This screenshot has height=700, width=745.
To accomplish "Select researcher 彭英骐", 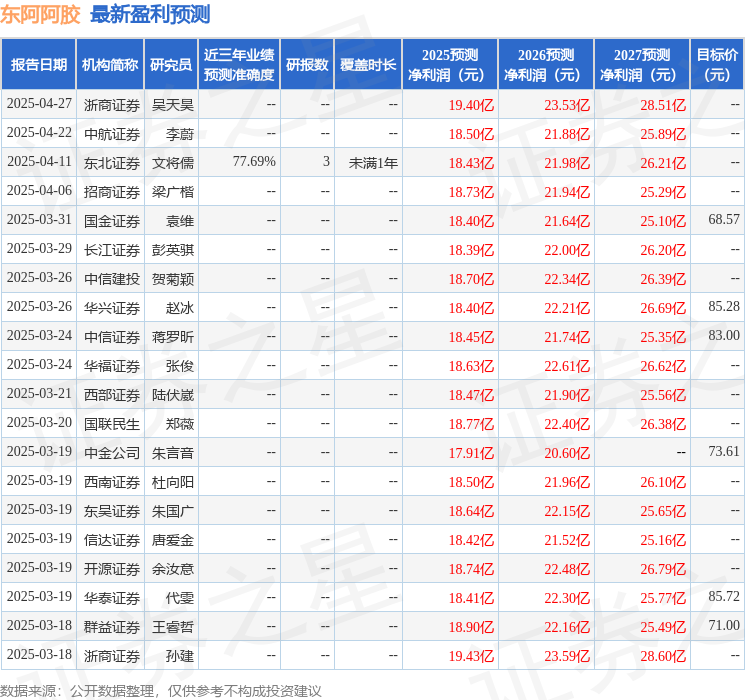I will pos(172,250).
